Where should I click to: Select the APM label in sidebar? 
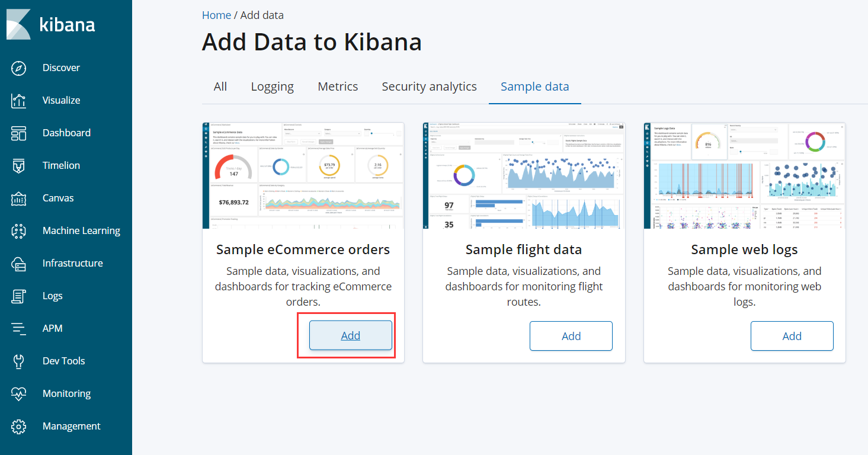52,328
